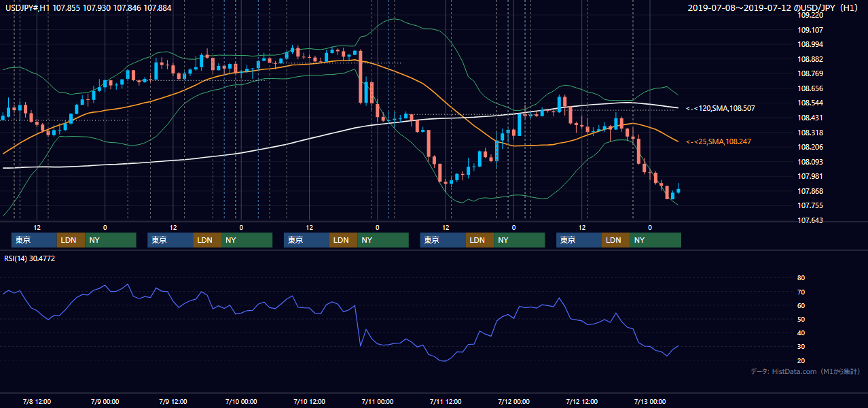
Task: Click the 7/8 12:00 time axis label
Action: (x=37, y=401)
